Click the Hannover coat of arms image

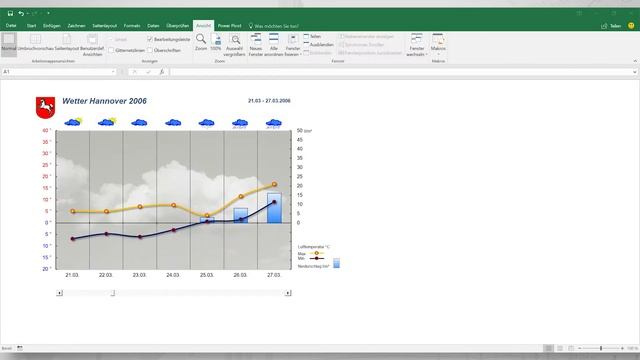click(45, 107)
